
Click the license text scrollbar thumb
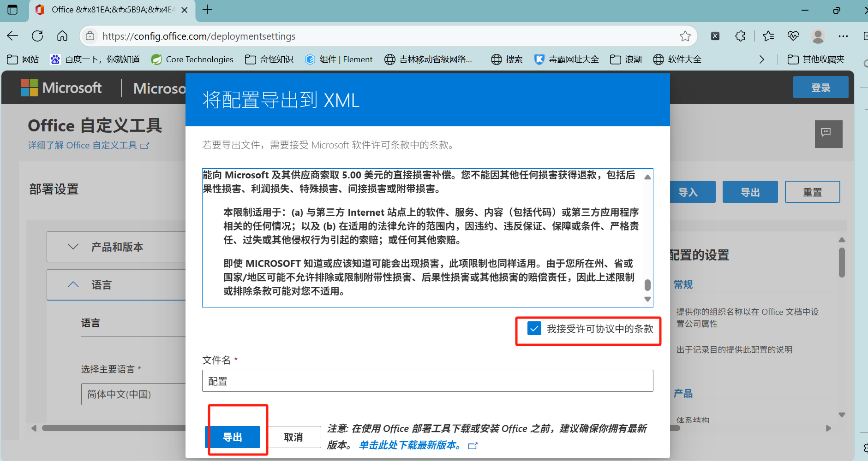coord(647,285)
